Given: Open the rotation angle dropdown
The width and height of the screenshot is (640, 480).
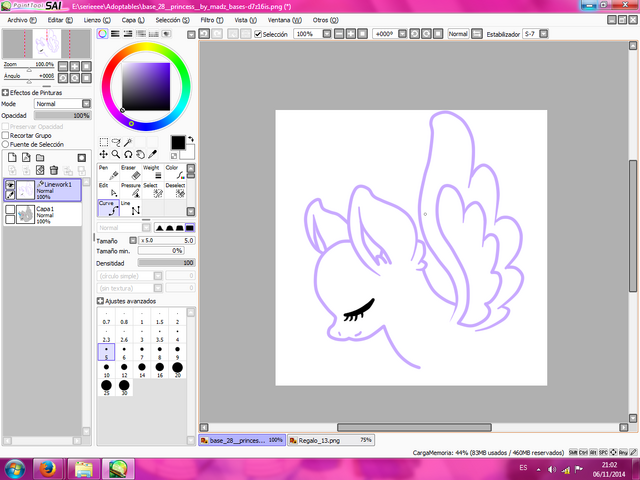Looking at the screenshot, I should pyautogui.click(x=402, y=34).
